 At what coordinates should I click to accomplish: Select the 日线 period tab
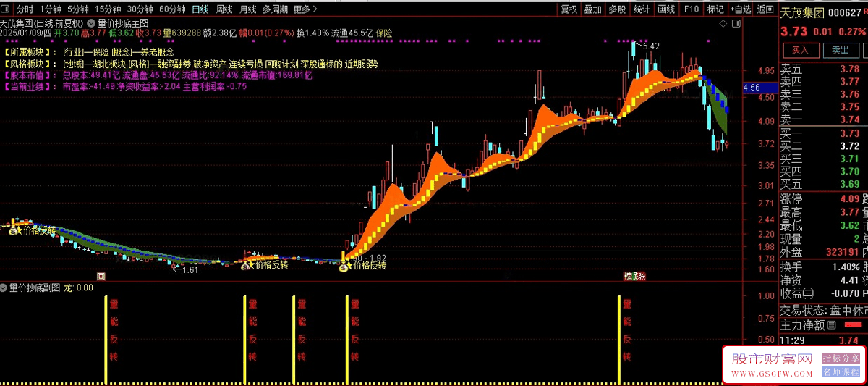click(x=200, y=9)
